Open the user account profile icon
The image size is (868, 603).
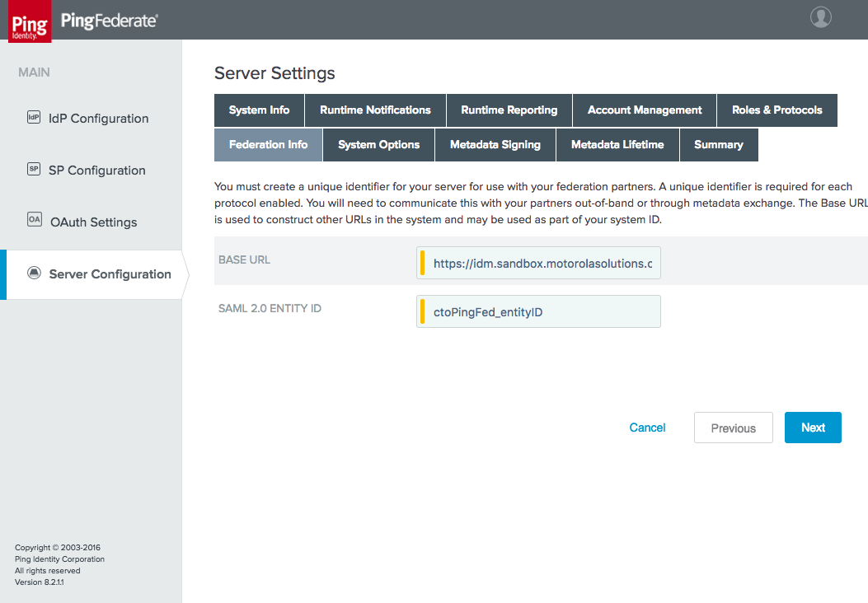click(820, 16)
